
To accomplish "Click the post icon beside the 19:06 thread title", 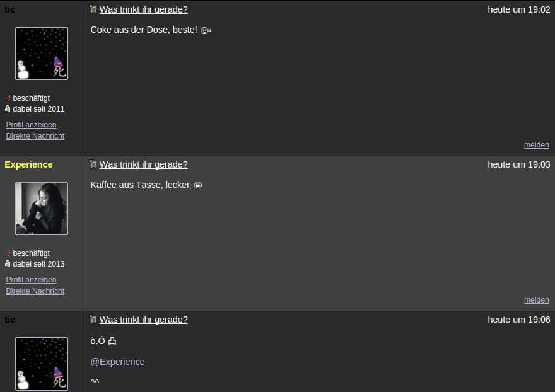I will (x=93, y=320).
